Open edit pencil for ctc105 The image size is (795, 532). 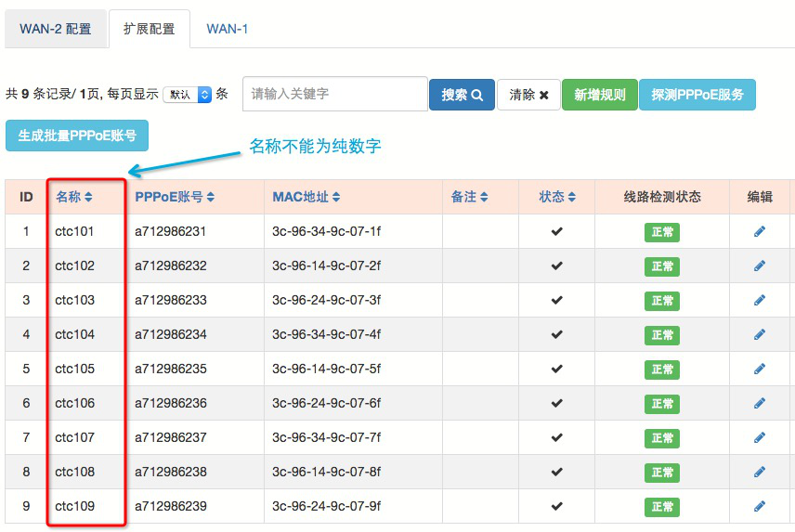pos(760,369)
